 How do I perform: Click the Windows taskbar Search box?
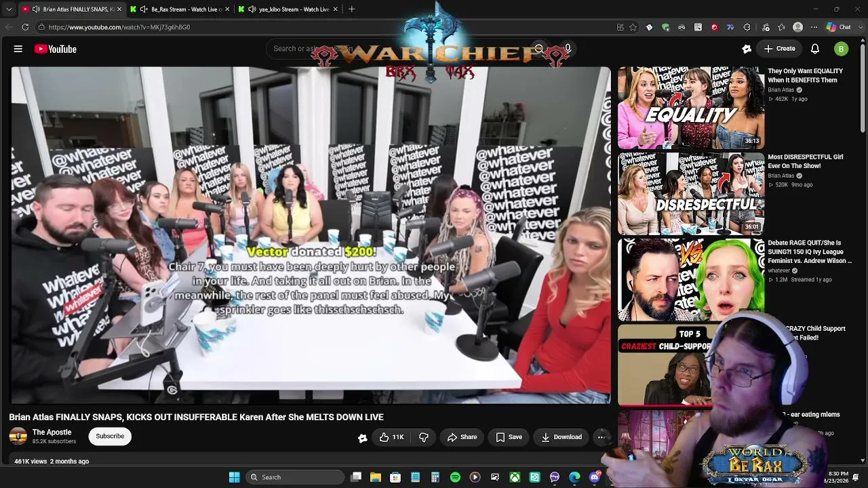[x=294, y=477]
